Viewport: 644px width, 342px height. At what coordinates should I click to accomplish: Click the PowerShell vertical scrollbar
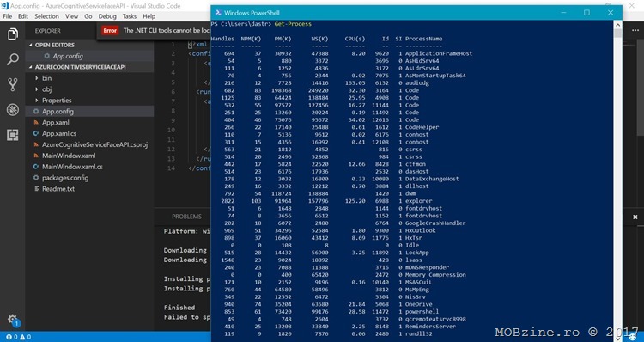tap(617, 180)
